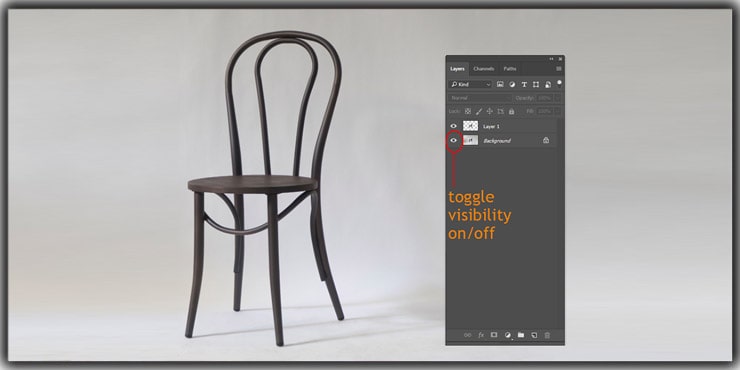Toggle the layer filtering switch
Screen dimensions: 740x370
(x=559, y=83)
